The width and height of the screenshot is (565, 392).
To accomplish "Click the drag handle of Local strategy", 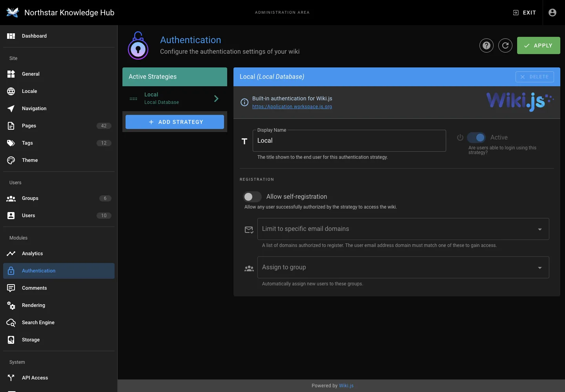I will (133, 99).
